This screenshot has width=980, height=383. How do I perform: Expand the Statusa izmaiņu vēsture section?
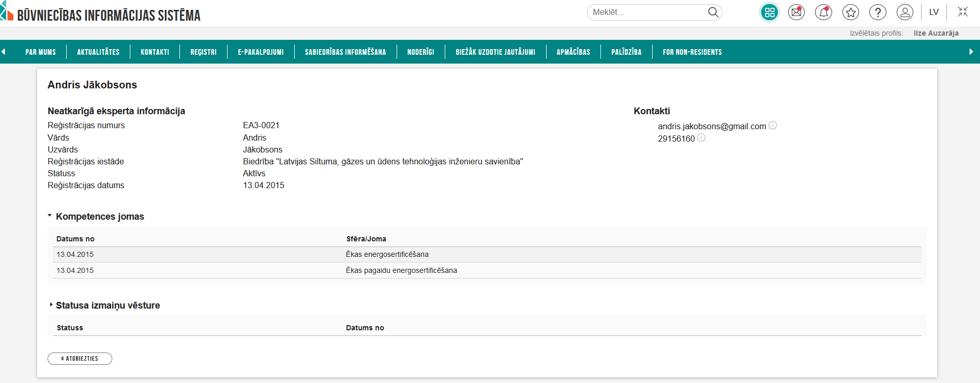(x=51, y=305)
